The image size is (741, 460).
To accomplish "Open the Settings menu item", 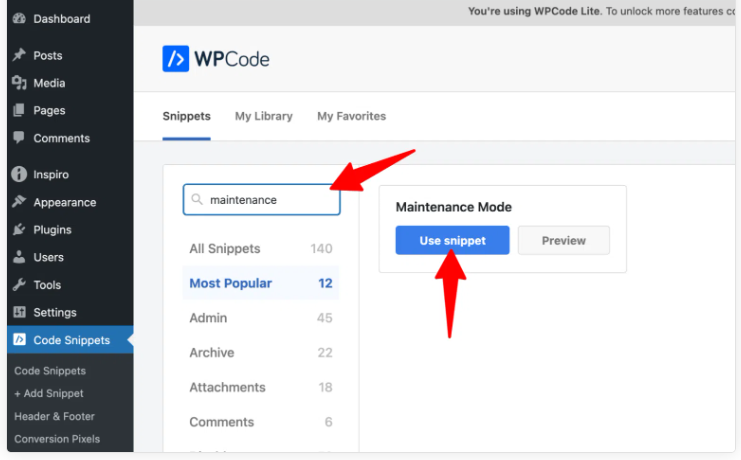I will click(x=54, y=312).
